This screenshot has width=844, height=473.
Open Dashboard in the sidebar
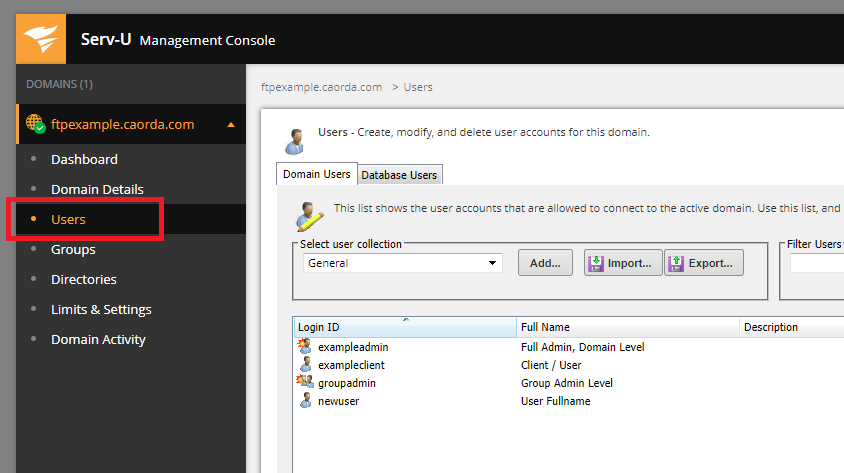(x=84, y=159)
